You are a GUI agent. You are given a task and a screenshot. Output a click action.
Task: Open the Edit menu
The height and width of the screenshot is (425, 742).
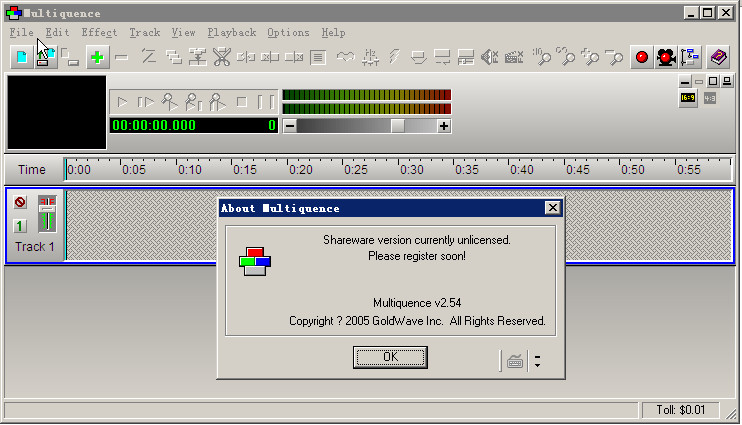click(x=57, y=33)
